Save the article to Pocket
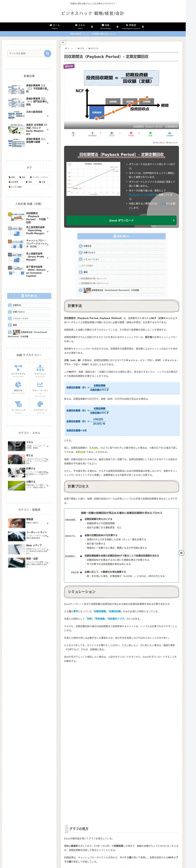The width and height of the screenshot is (196, 868). tap(131, 134)
